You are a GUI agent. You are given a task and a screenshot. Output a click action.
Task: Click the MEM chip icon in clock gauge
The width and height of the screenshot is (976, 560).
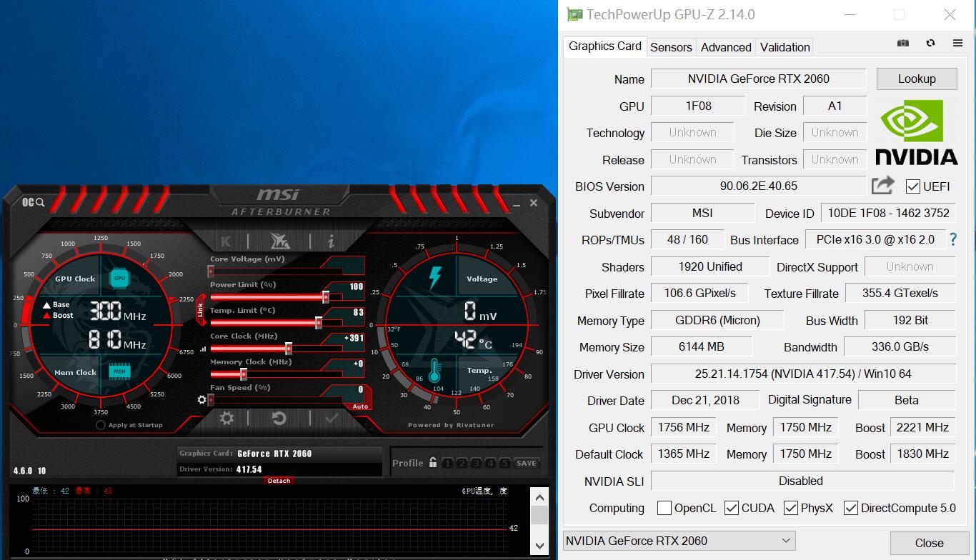tap(119, 371)
